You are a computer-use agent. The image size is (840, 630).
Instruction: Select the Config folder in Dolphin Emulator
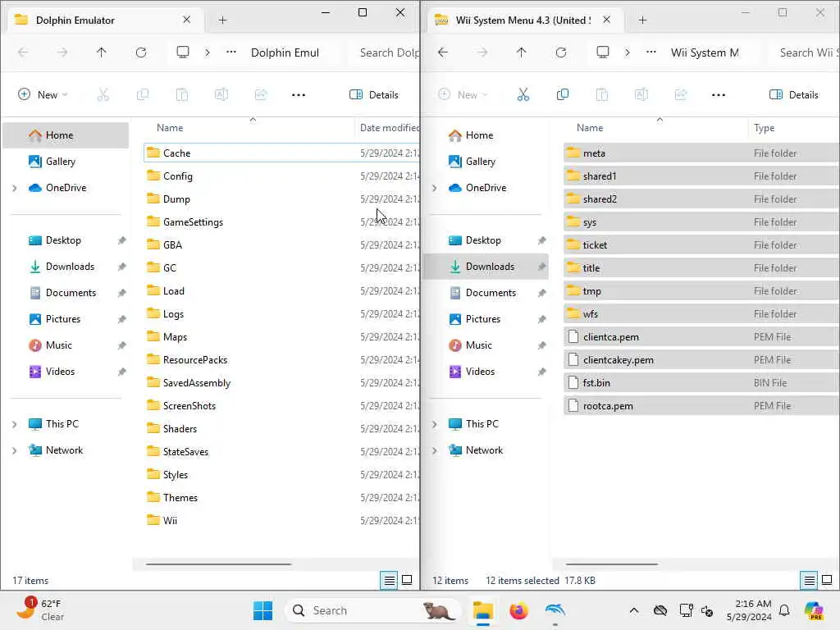coord(178,176)
